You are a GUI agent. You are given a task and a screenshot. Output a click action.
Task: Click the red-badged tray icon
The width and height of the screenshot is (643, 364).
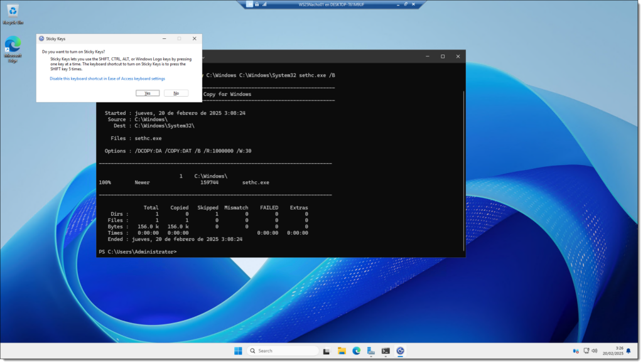[x=576, y=351]
